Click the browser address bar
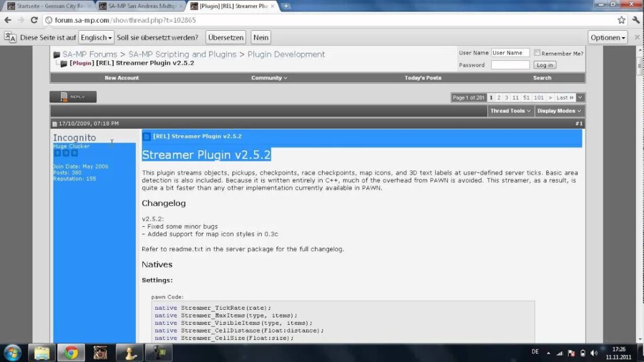644x362 pixels. click(x=328, y=20)
